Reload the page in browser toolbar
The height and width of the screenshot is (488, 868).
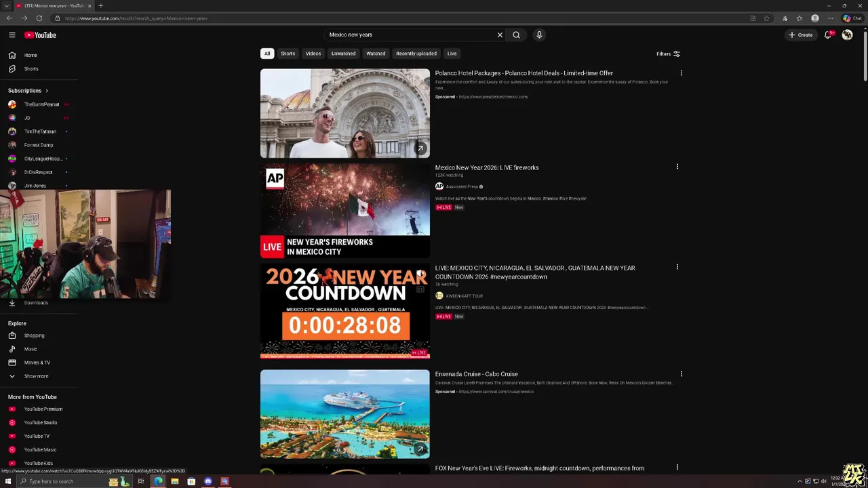pos(39,18)
